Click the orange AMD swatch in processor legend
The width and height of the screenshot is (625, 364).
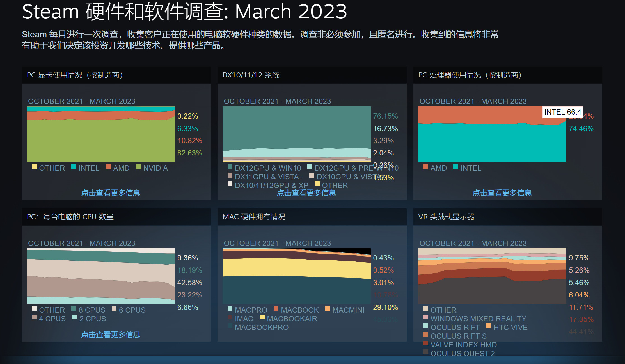[x=426, y=166]
